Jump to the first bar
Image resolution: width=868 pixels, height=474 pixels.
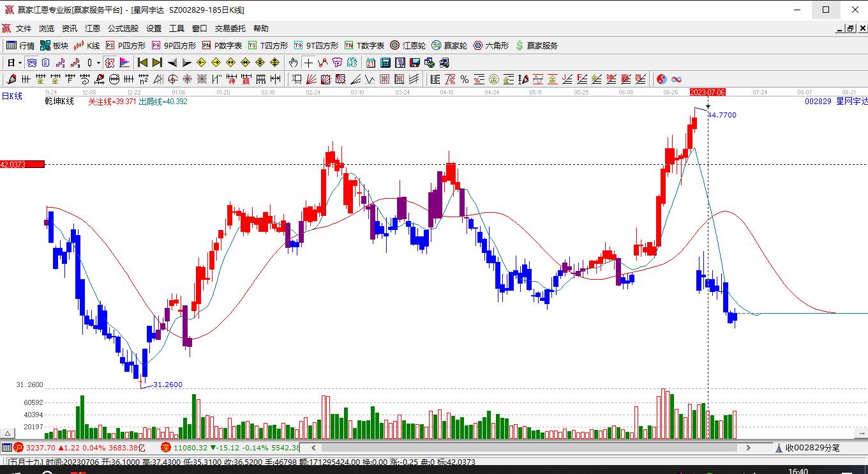tap(143, 63)
